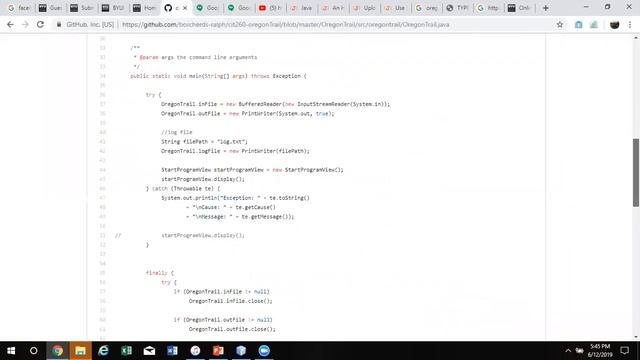640x360 pixels.
Task: Open Excel from the taskbar
Action: pyautogui.click(x=126, y=351)
